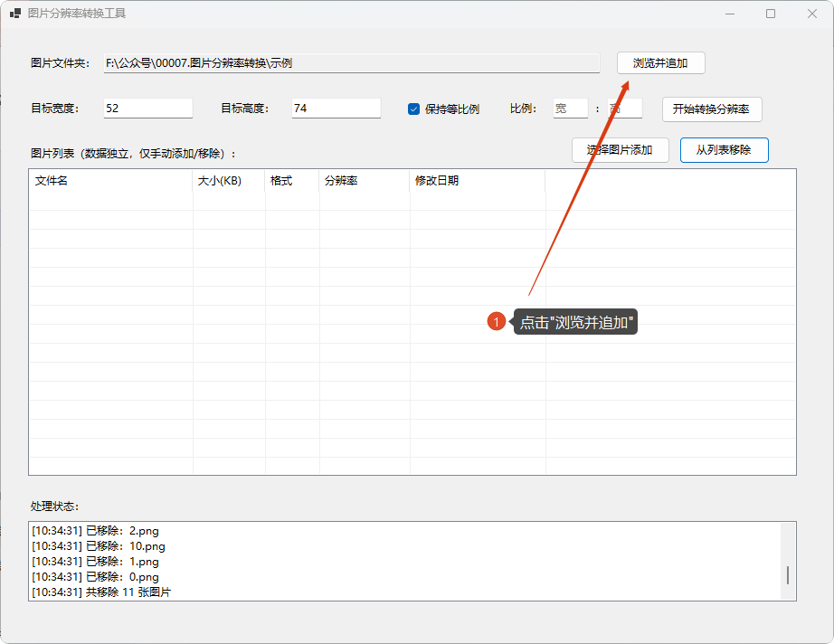Click 选择图片添加 button
This screenshot has width=834, height=644.
click(620, 150)
